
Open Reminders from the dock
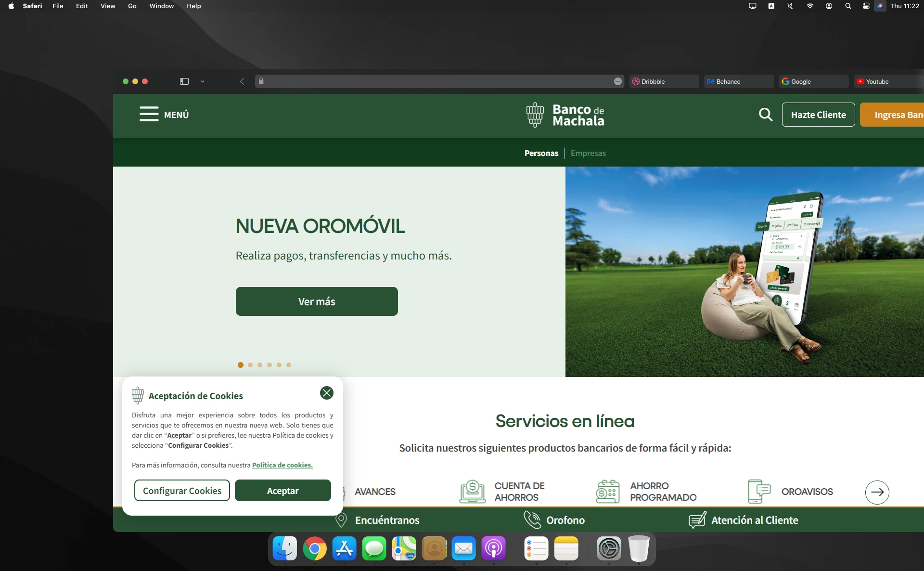537,548
